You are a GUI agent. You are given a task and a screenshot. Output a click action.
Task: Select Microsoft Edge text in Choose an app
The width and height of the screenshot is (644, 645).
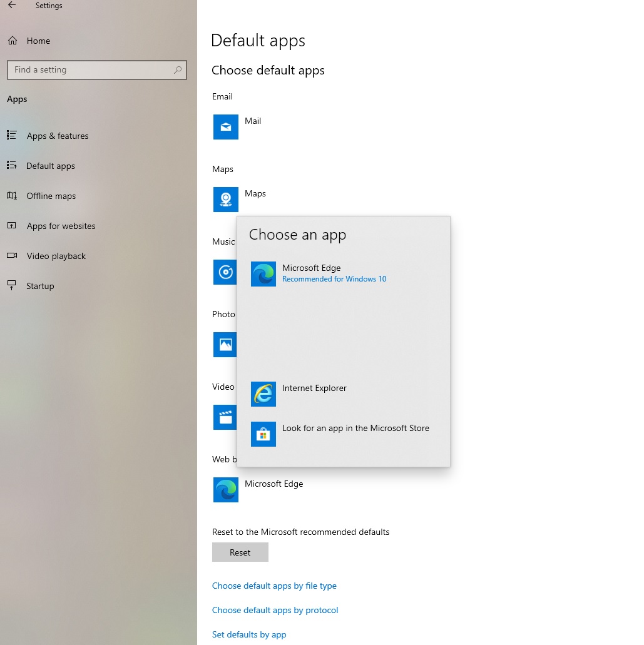click(311, 268)
